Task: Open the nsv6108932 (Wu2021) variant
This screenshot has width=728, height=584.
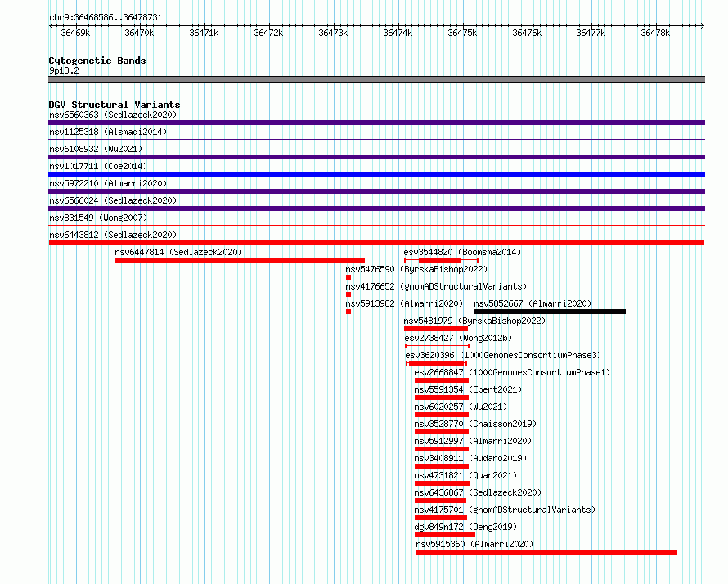Action: (x=96, y=149)
